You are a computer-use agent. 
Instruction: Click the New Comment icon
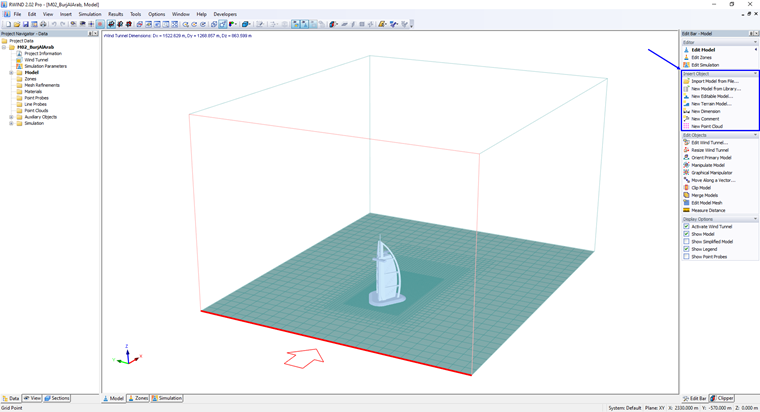(x=686, y=119)
